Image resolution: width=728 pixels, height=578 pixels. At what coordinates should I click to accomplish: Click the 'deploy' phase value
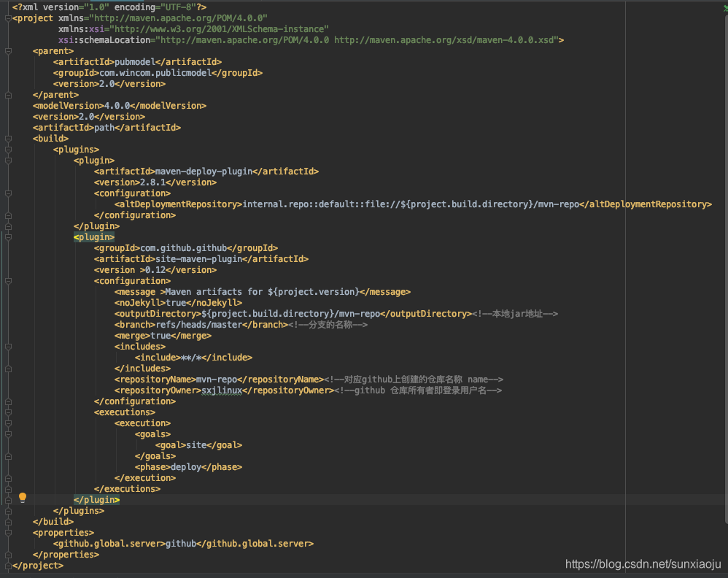(186, 467)
